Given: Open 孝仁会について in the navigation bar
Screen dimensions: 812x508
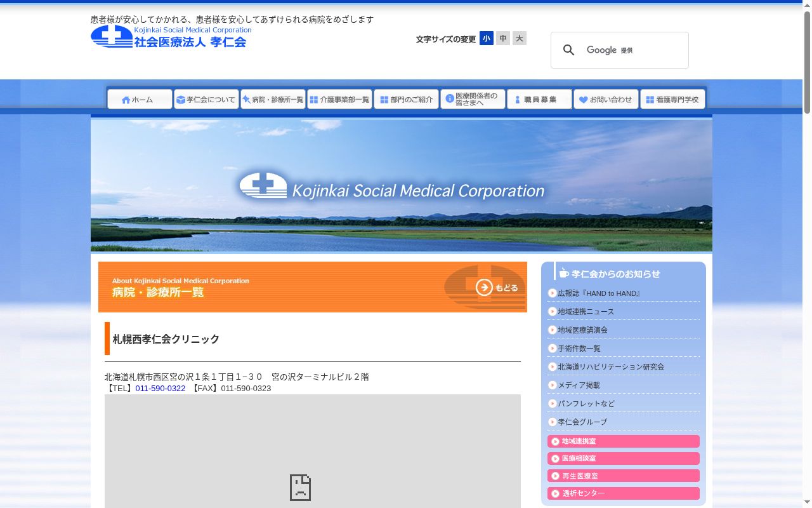Looking at the screenshot, I should pyautogui.click(x=206, y=99).
